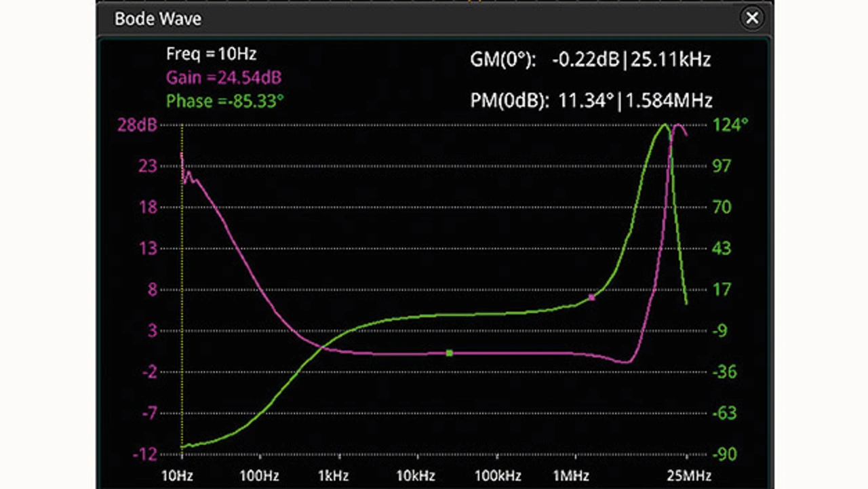Click the -90 bottom phase axis label
The height and width of the screenshot is (489, 868).
(725, 454)
